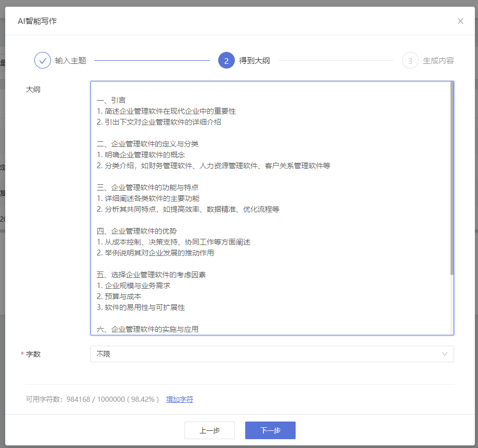Close the AI智能写作 dialog with X icon

point(460,21)
